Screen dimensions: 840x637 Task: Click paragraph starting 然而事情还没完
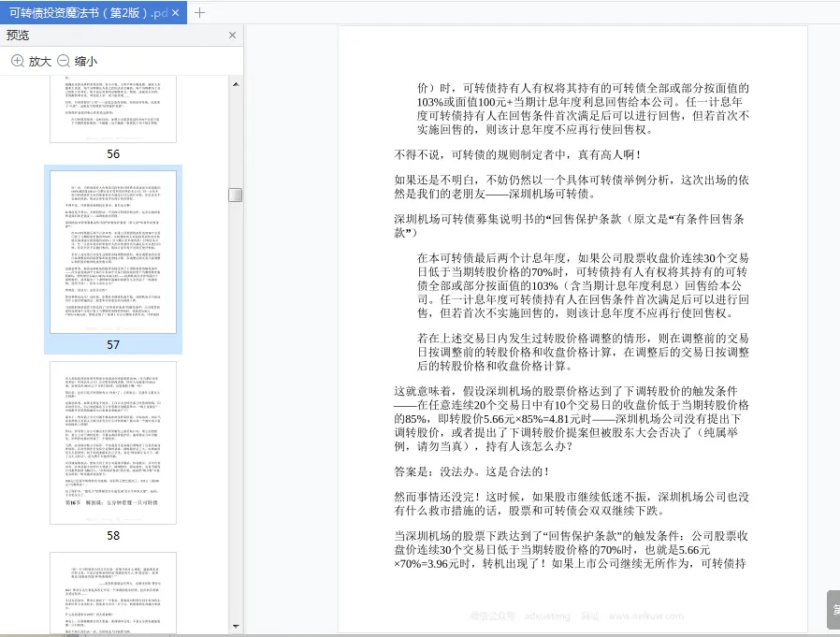point(572,503)
